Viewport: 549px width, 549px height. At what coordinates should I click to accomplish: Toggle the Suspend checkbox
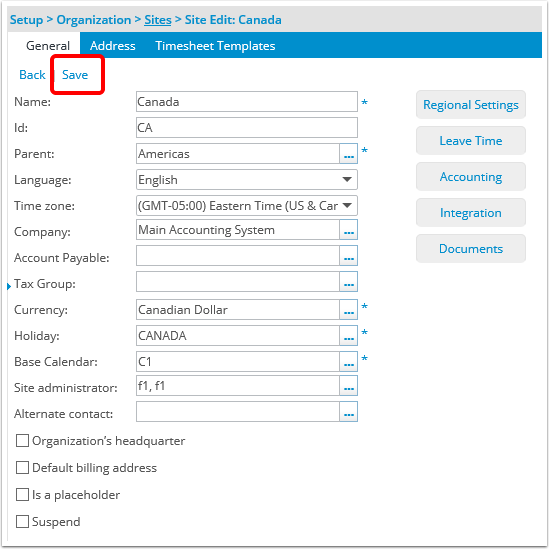(22, 521)
